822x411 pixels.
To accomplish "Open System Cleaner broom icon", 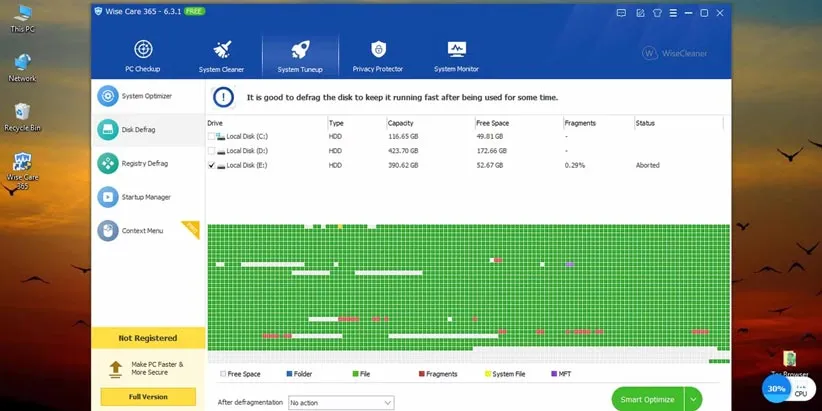I will coord(221,54).
